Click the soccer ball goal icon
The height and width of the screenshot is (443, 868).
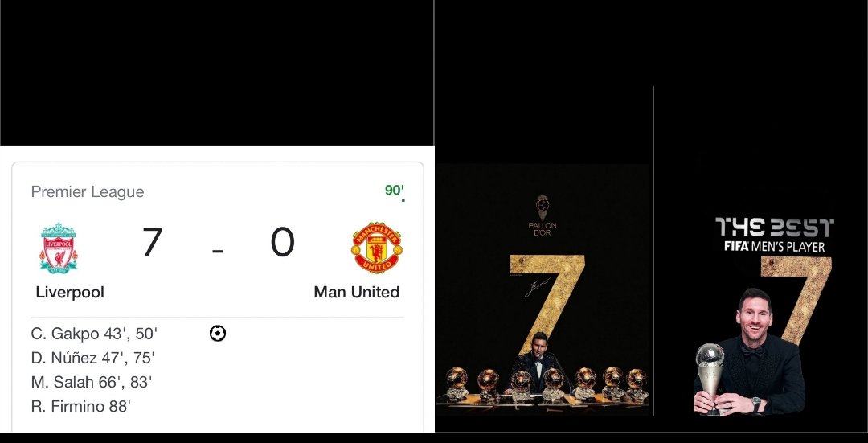click(218, 334)
